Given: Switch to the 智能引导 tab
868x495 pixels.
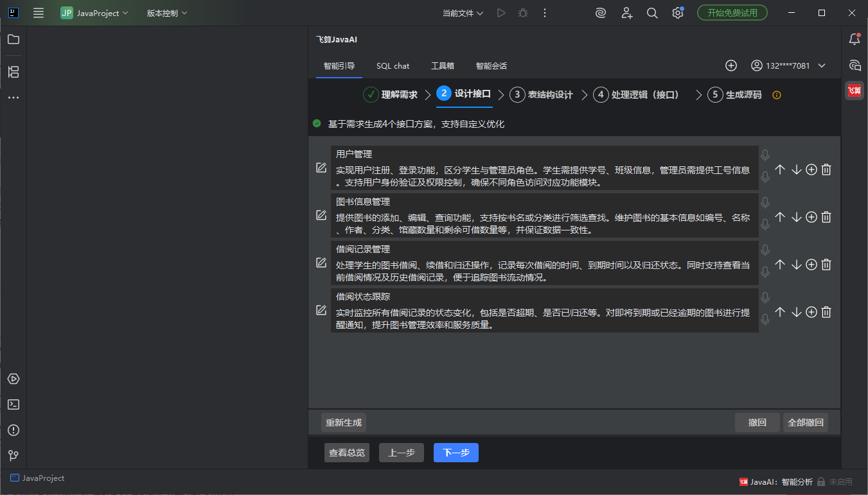Looking at the screenshot, I should pos(339,65).
